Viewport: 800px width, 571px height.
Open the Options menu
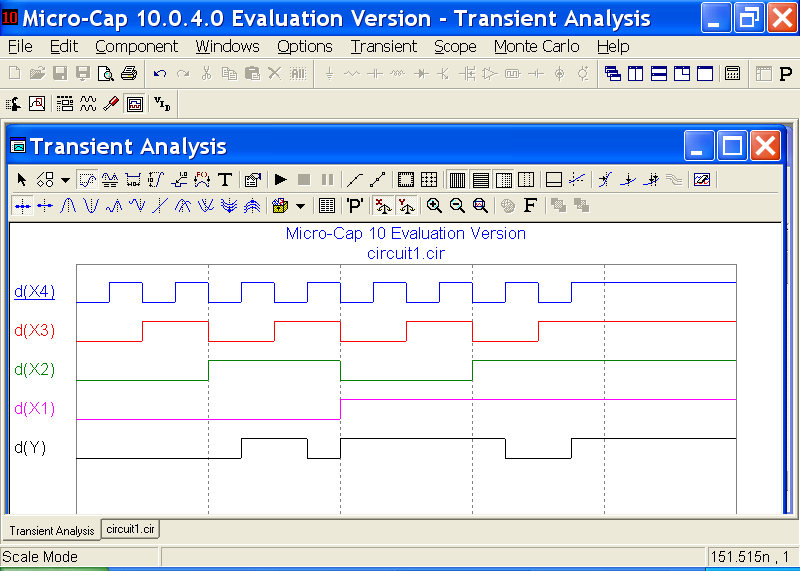305,46
